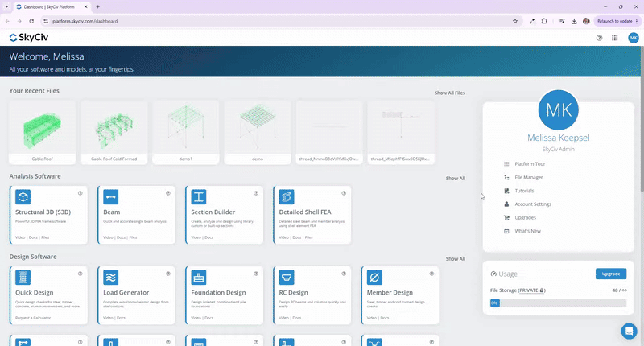Open the Section Builder icon
644x346 pixels.
[199, 196]
